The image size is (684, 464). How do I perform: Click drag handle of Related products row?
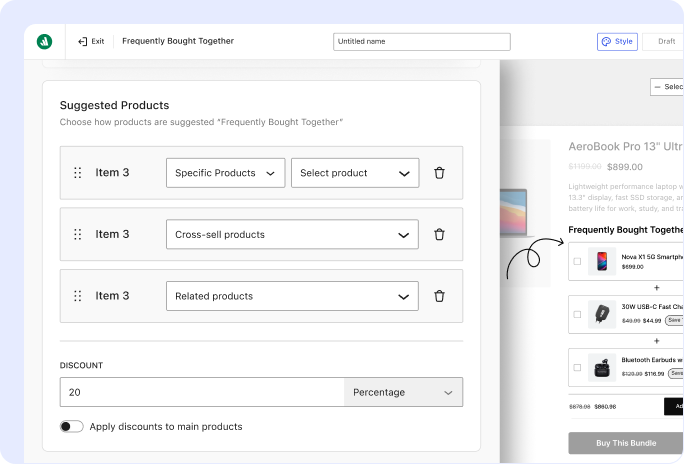click(x=78, y=296)
